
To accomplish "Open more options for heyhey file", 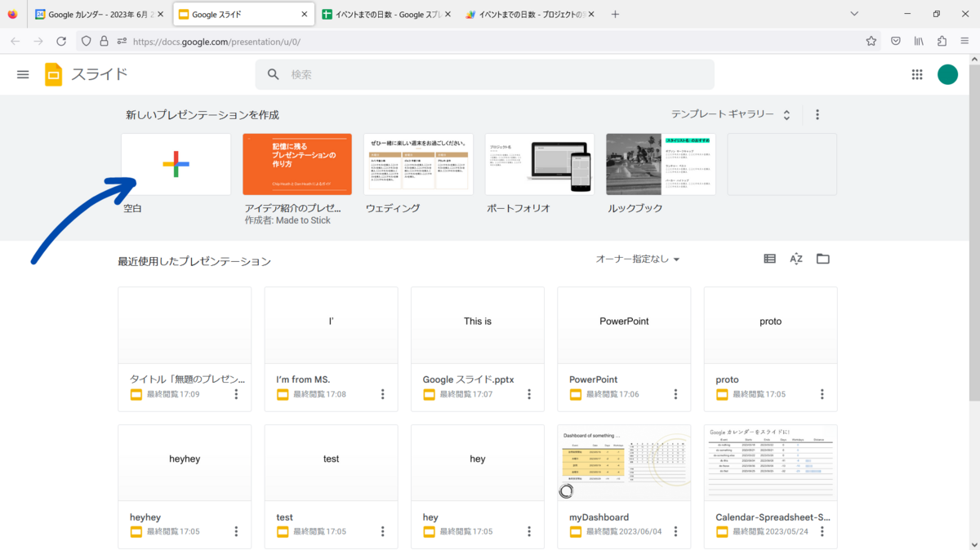I will pyautogui.click(x=236, y=531).
